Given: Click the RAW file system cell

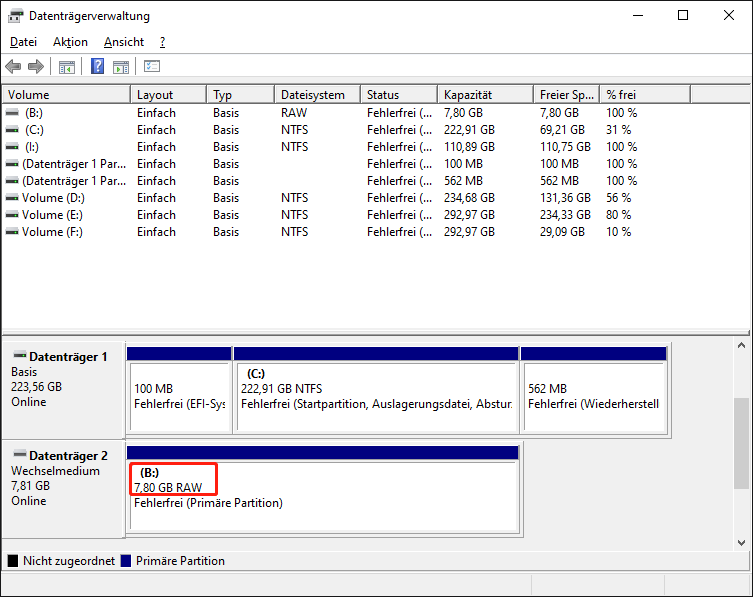Looking at the screenshot, I should [x=294, y=113].
